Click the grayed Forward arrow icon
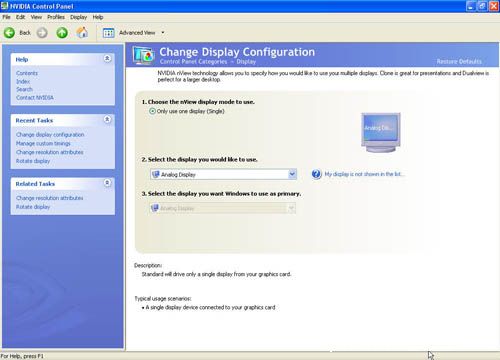Image resolution: width=500 pixels, height=360 pixels. click(42, 33)
